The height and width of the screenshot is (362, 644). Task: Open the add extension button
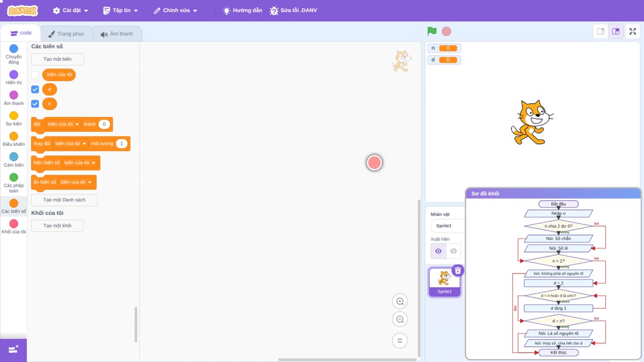click(13, 350)
